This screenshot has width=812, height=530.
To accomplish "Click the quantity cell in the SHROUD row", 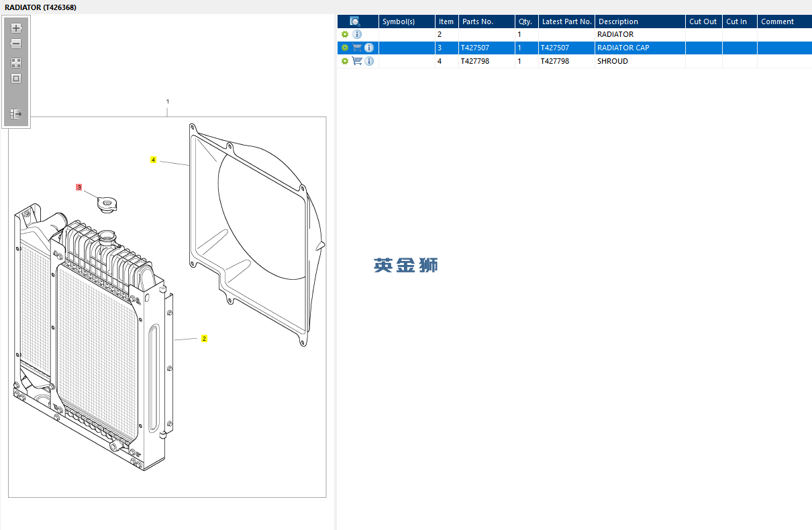I will click(x=527, y=61).
